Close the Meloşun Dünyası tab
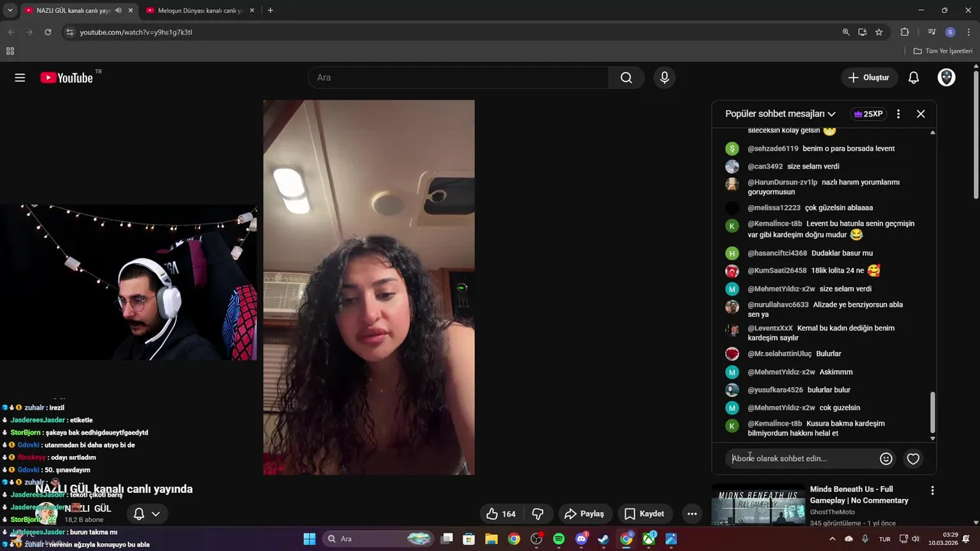 [252, 11]
